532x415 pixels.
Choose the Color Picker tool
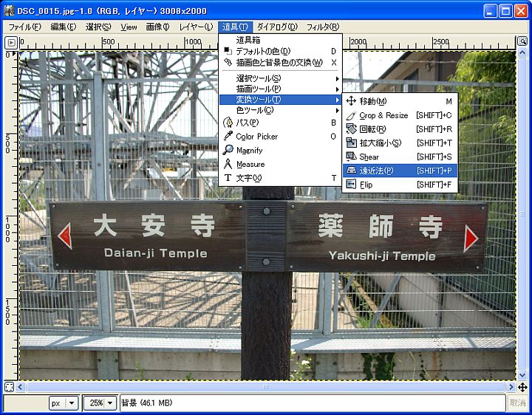click(x=256, y=137)
